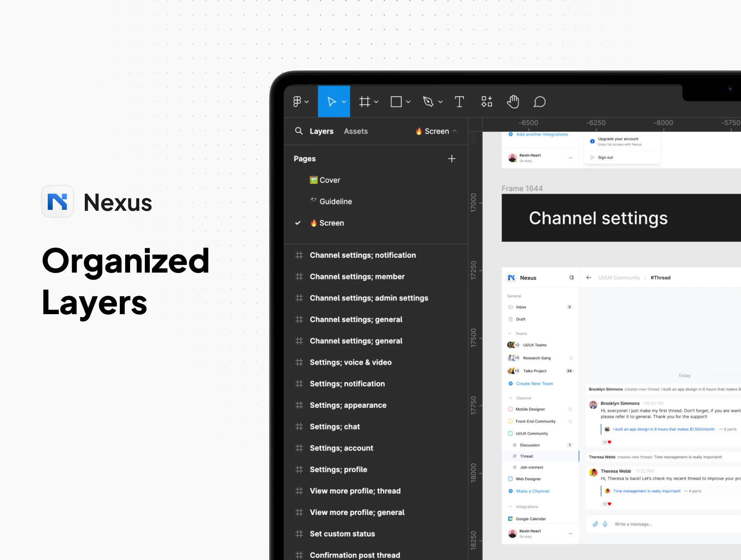This screenshot has width=741, height=560.
Task: Collapse the Teams section chevron
Action: coord(510,334)
